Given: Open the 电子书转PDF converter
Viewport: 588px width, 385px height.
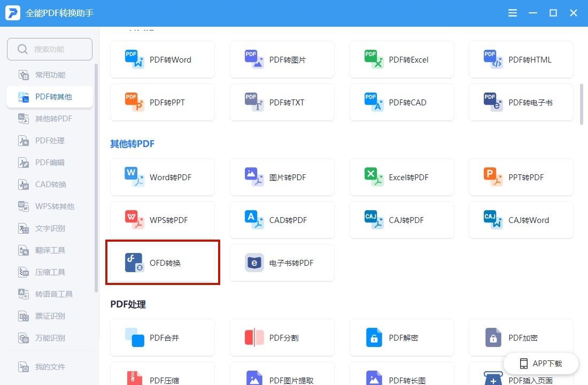Looking at the screenshot, I should tap(282, 263).
